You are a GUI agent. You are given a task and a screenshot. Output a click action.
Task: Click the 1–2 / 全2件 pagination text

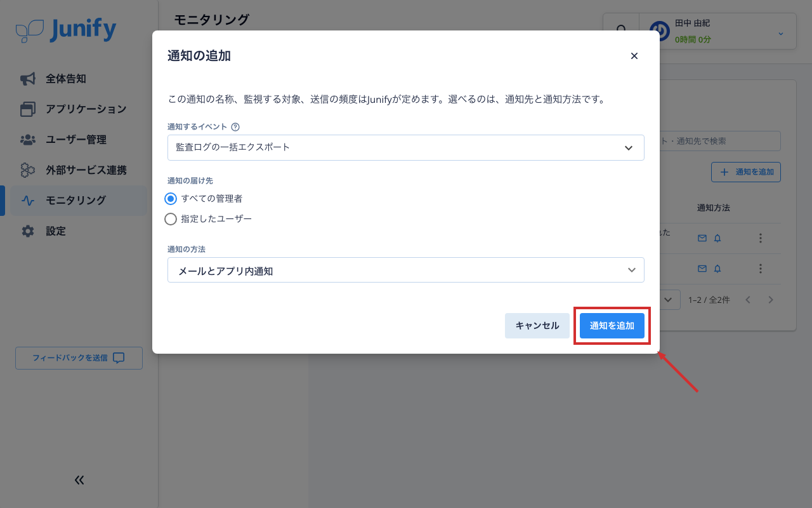coord(709,300)
